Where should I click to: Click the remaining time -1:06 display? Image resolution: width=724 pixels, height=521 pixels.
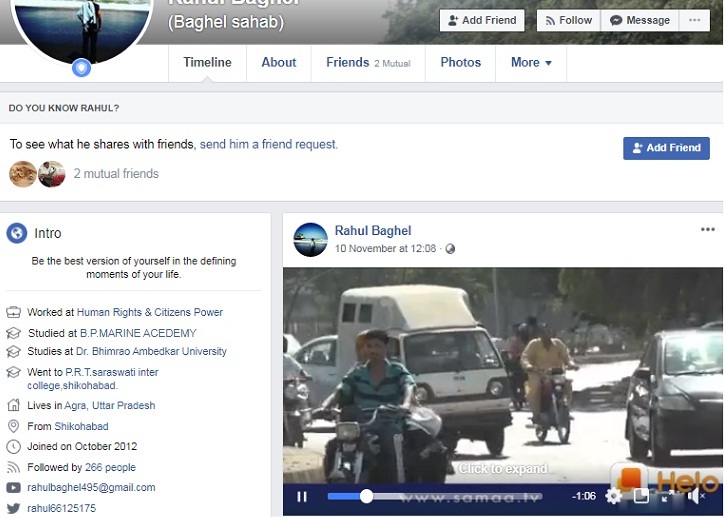pyautogui.click(x=584, y=496)
